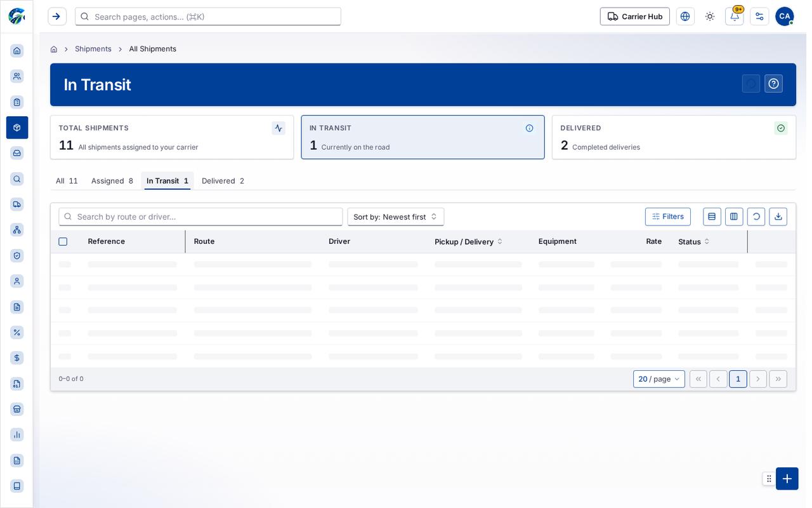Viewport: 812px width, 508px height.
Task: Check the select-all checkbox in table header
Action: coord(63,242)
